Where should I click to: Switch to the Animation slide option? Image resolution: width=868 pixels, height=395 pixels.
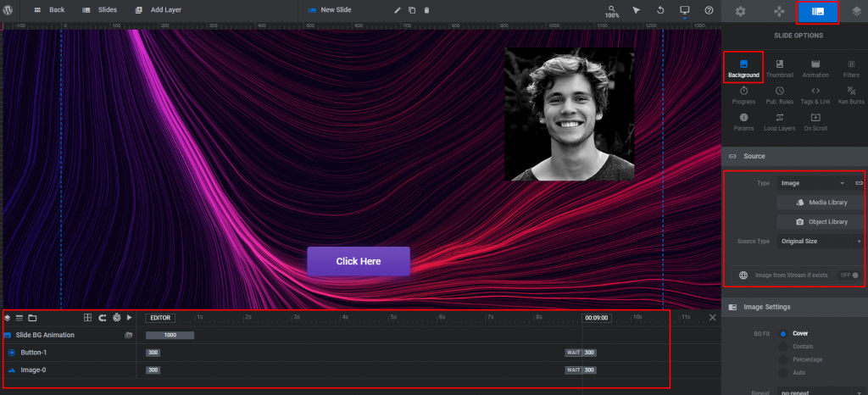click(x=815, y=69)
